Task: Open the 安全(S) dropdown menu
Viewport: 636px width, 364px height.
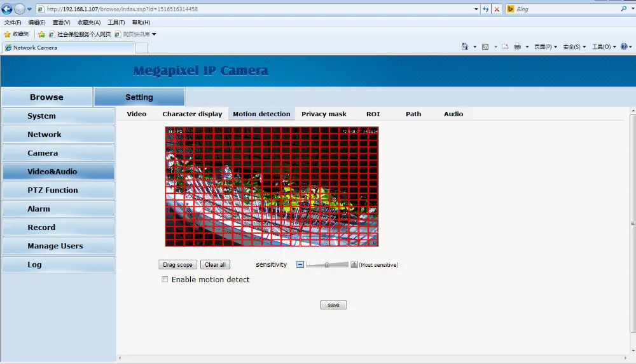Action: tap(574, 46)
